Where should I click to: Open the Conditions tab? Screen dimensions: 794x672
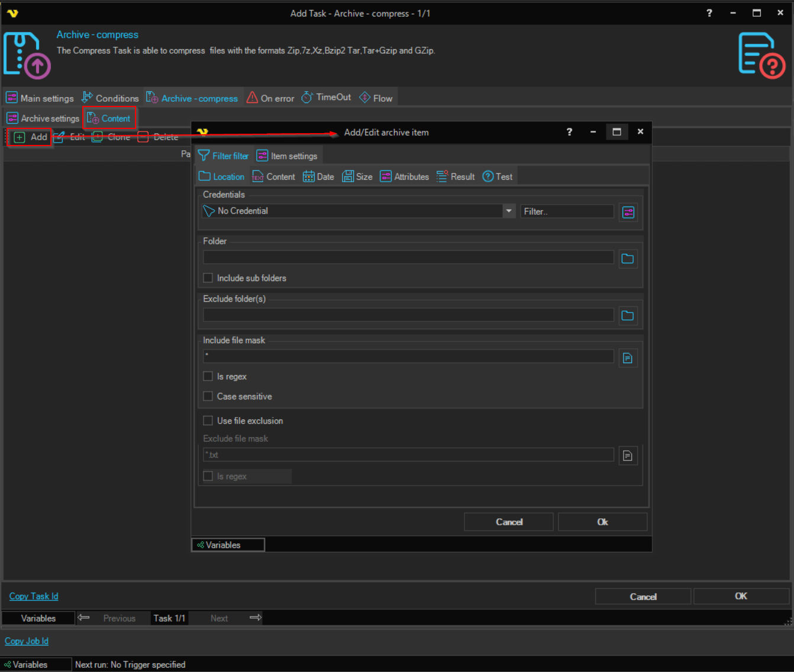coord(110,98)
